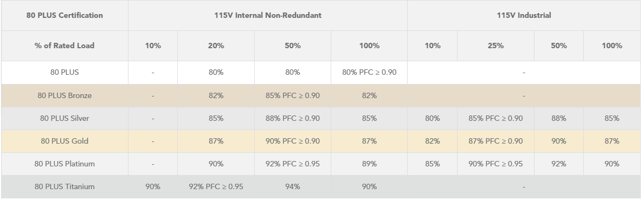This screenshot has height=200, width=644.
Task: Click Titanium 92% PFC ≥ 0.95 cell
Action: (x=216, y=187)
